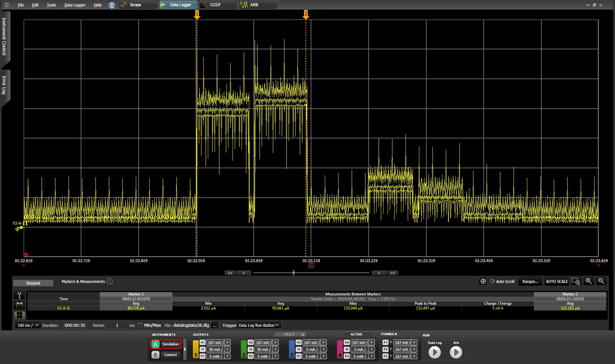Click the zoom out magnifier icon

point(601,281)
